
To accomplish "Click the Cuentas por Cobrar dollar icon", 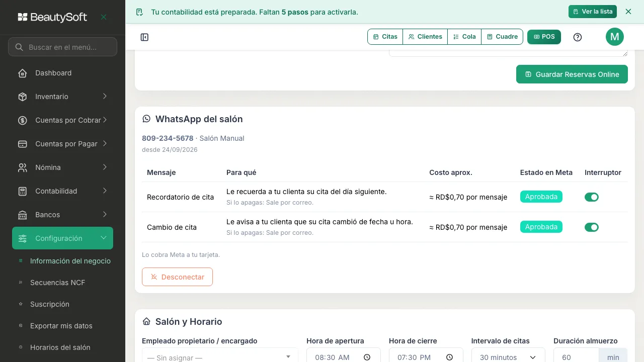I will coord(23,120).
